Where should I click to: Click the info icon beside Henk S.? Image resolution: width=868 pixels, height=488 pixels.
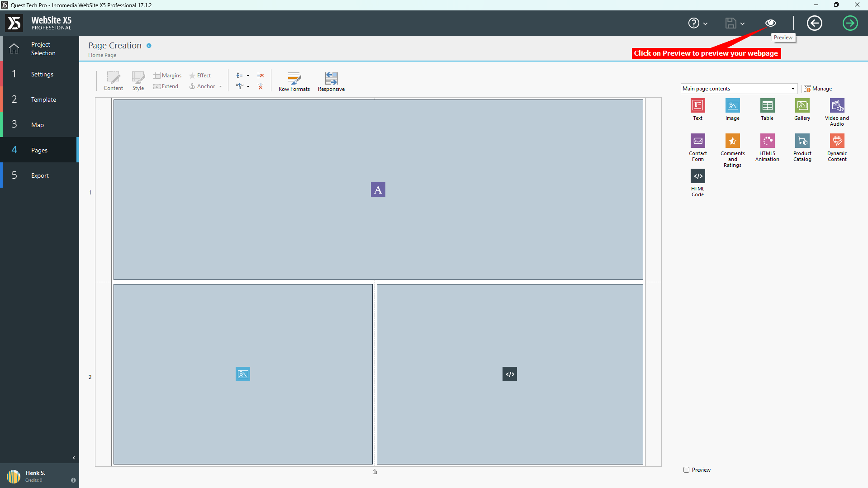pyautogui.click(x=73, y=480)
